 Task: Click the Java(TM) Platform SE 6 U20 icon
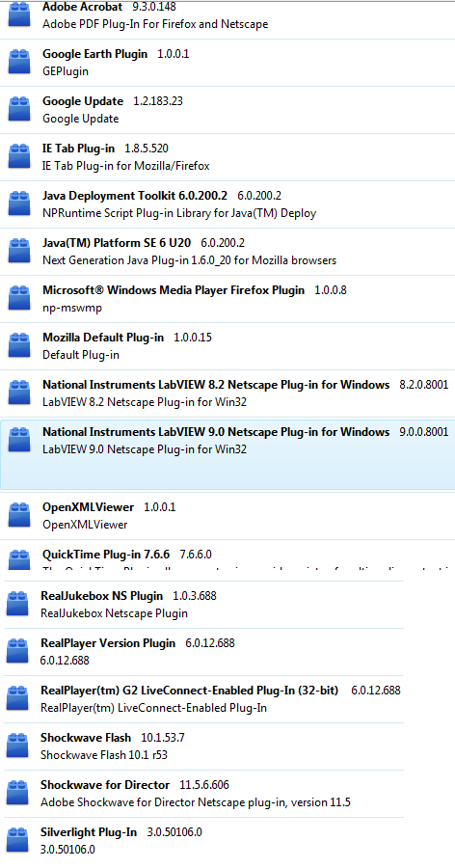pos(19,251)
